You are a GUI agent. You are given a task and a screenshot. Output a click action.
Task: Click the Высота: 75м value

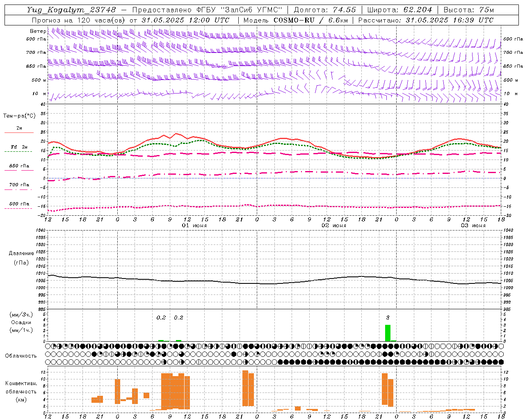[469, 10]
